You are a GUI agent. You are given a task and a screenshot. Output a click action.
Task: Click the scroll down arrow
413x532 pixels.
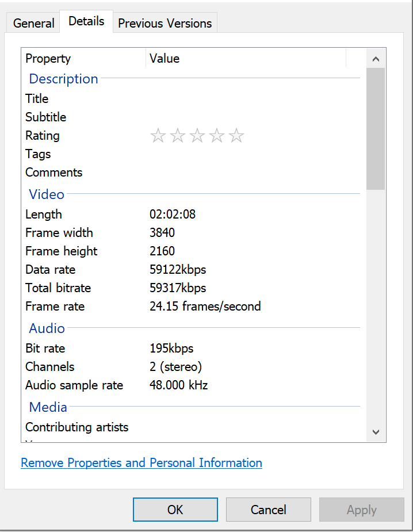point(376,432)
